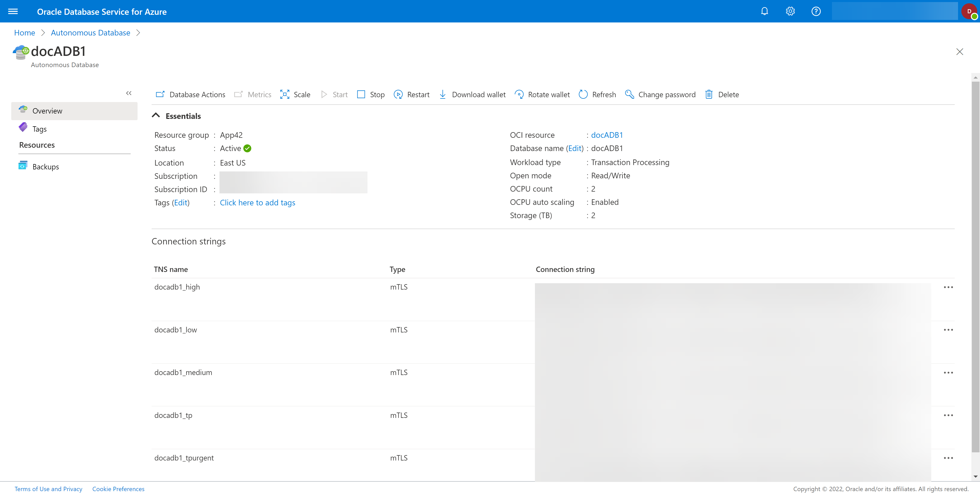Image resolution: width=980 pixels, height=498 pixels.
Task: Select Overview in the side menu
Action: coord(75,111)
